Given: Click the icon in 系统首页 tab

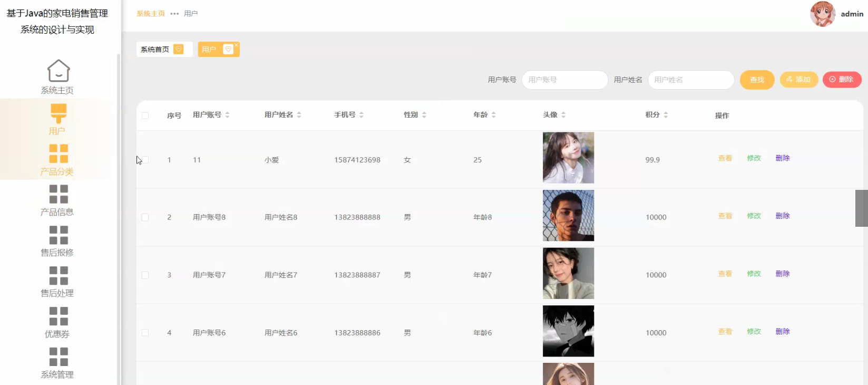Looking at the screenshot, I should (x=179, y=49).
